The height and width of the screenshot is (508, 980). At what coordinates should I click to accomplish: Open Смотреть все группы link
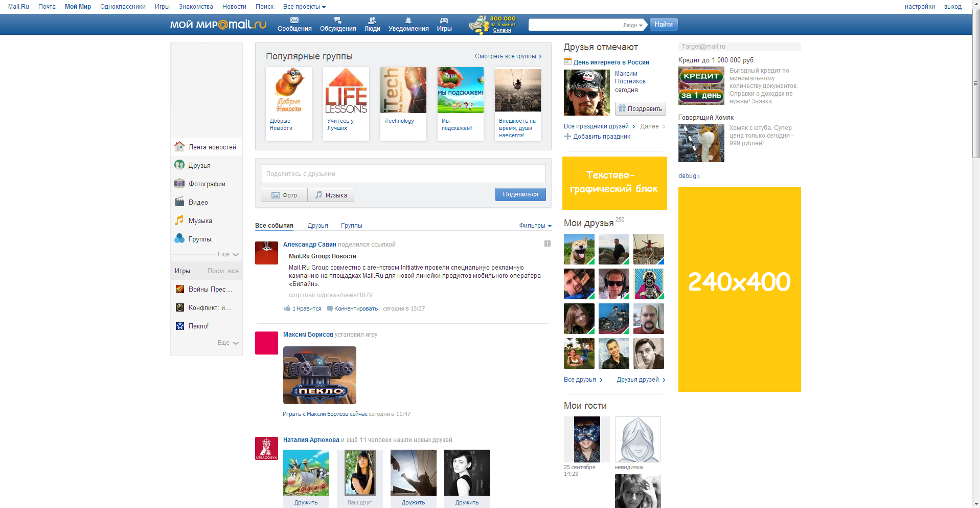(508, 56)
